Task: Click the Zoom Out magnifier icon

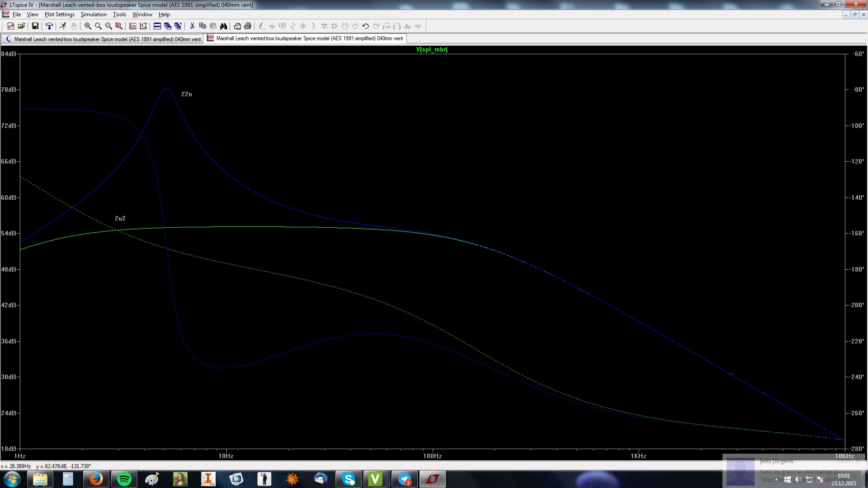Action: 108,26
